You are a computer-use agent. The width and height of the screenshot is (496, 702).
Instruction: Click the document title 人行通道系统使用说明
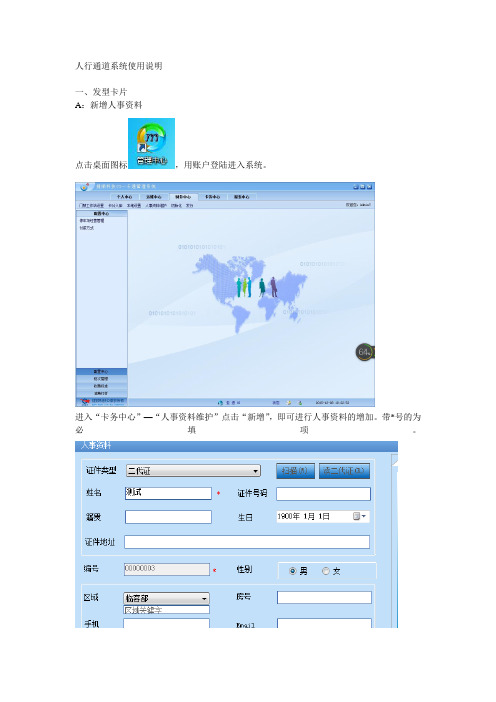[119, 66]
